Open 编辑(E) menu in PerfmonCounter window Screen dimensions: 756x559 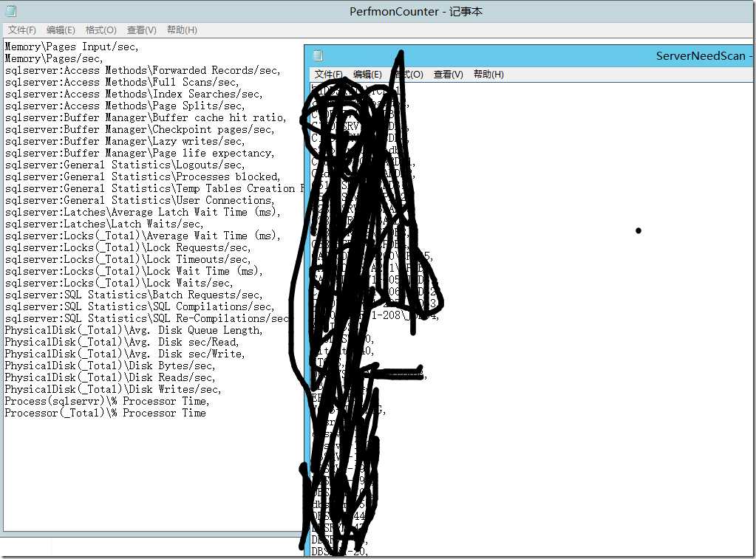click(61, 30)
